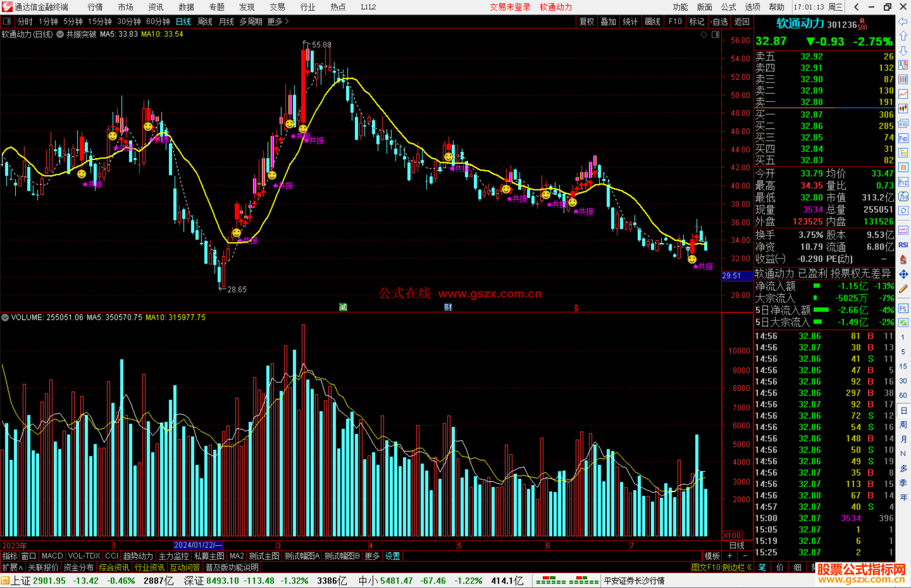The height and width of the screenshot is (588, 911).
Task: Click the candlestick chart sidebar icon
Action: (x=903, y=109)
